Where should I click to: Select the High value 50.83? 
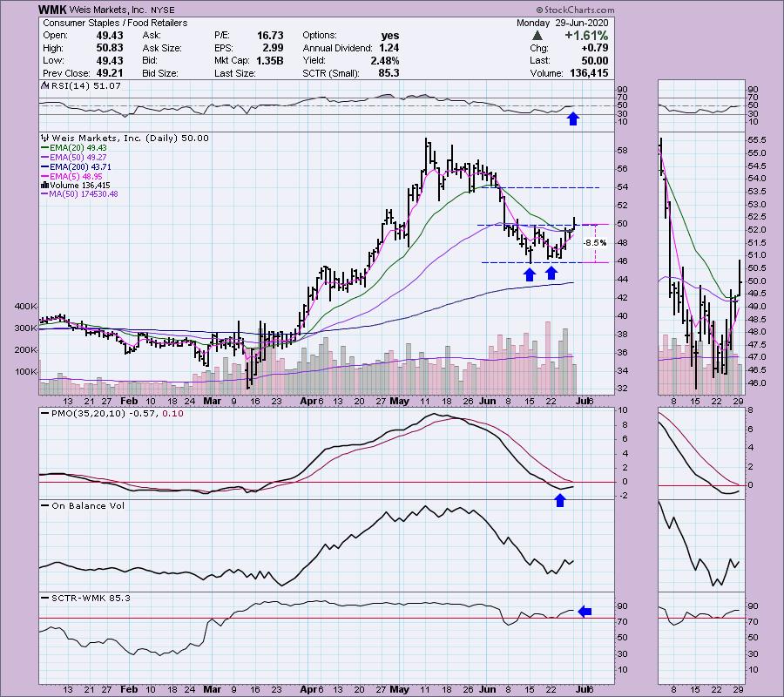[110, 48]
